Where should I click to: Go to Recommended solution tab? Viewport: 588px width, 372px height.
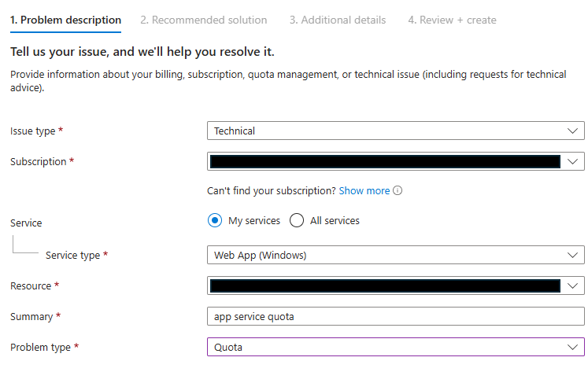pyautogui.click(x=203, y=20)
